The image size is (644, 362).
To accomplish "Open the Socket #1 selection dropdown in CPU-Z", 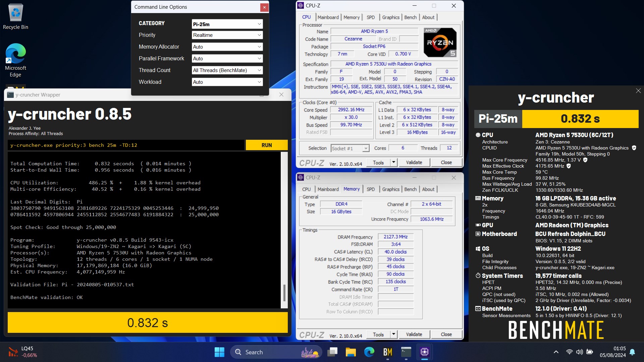I will (350, 148).
